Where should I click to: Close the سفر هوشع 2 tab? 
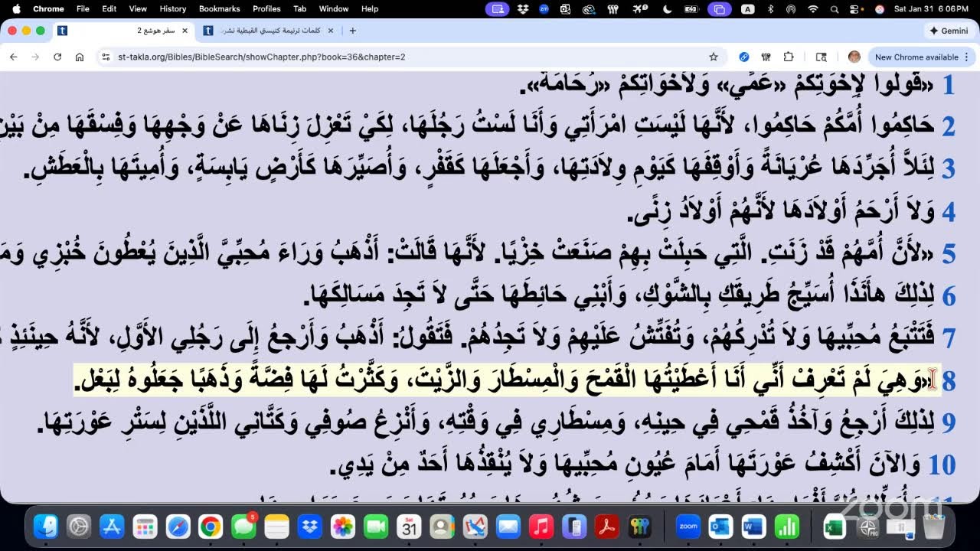coord(183,31)
